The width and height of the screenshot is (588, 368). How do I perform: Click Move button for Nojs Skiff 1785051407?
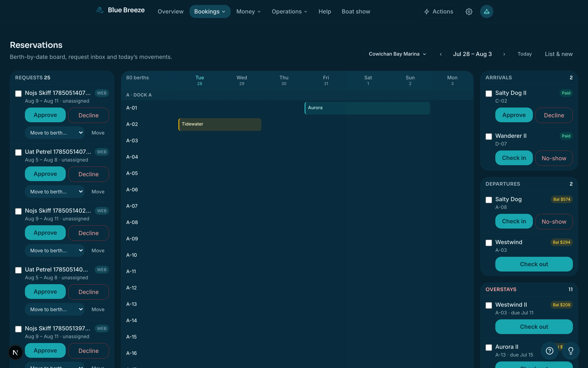(x=98, y=133)
